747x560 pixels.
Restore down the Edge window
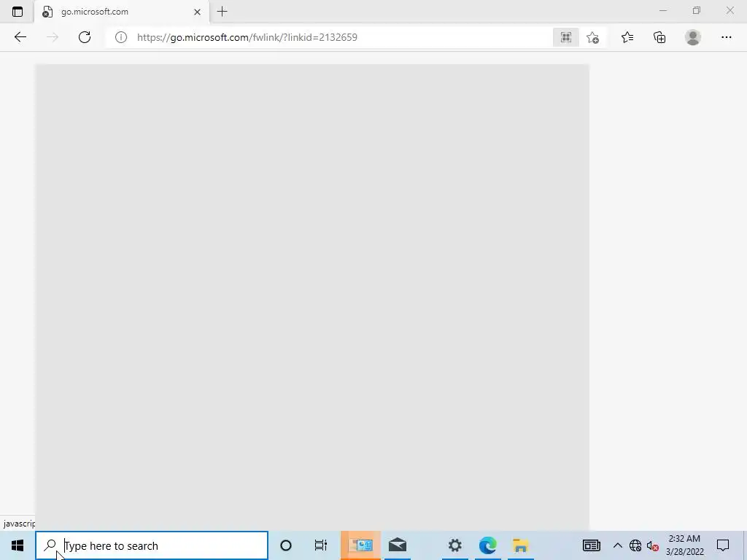tap(697, 10)
